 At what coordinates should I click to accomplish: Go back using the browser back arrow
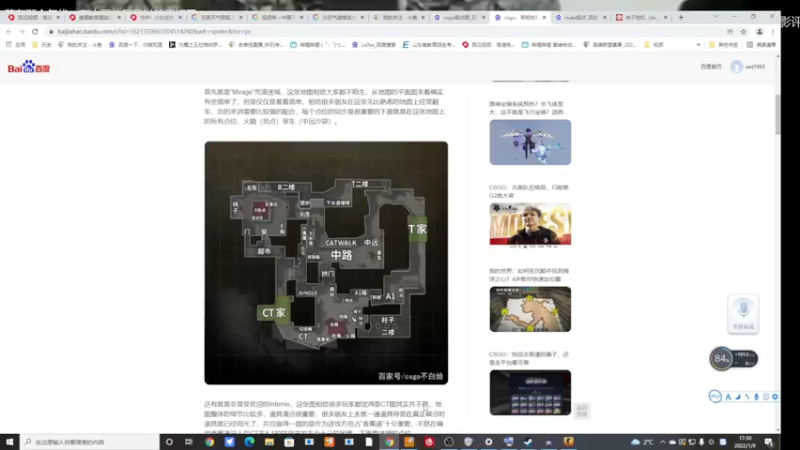coord(9,32)
